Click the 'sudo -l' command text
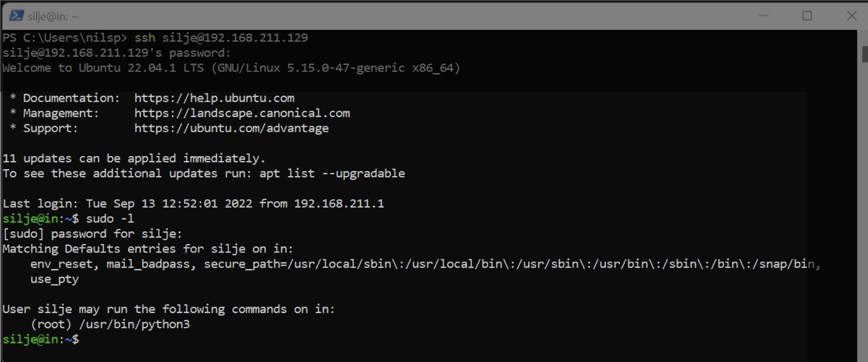The width and height of the screenshot is (868, 362). pyautogui.click(x=110, y=219)
